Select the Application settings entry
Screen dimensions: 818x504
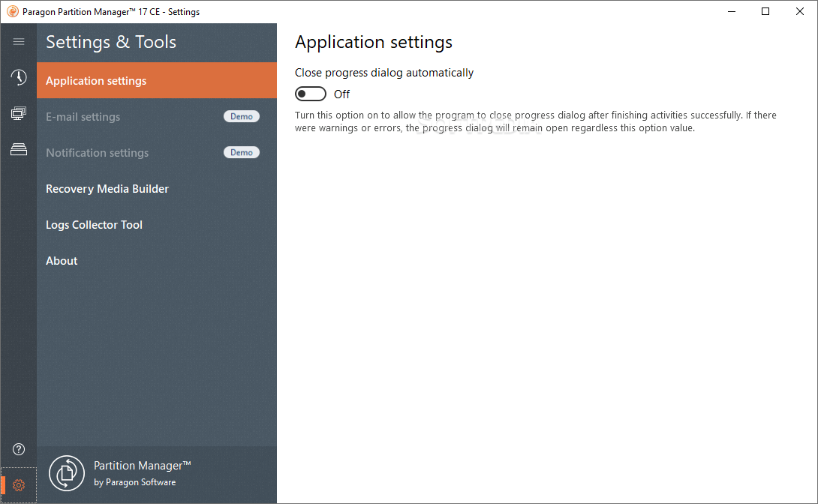pos(96,80)
